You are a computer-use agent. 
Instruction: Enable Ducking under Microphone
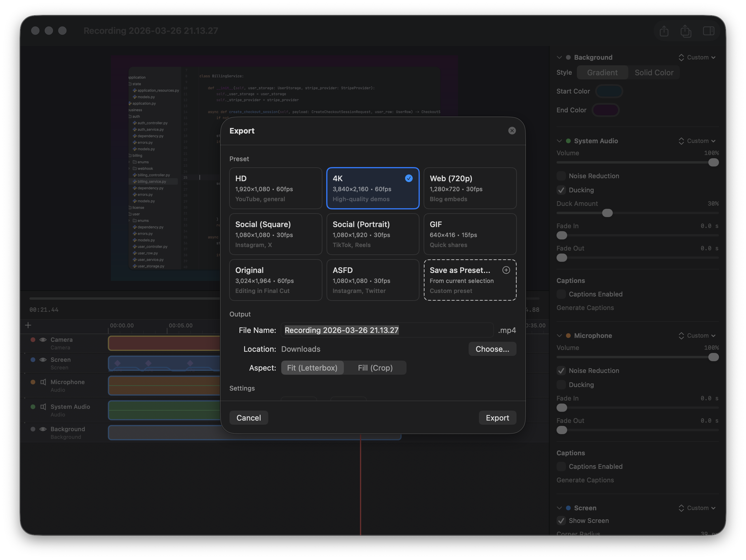point(561,384)
